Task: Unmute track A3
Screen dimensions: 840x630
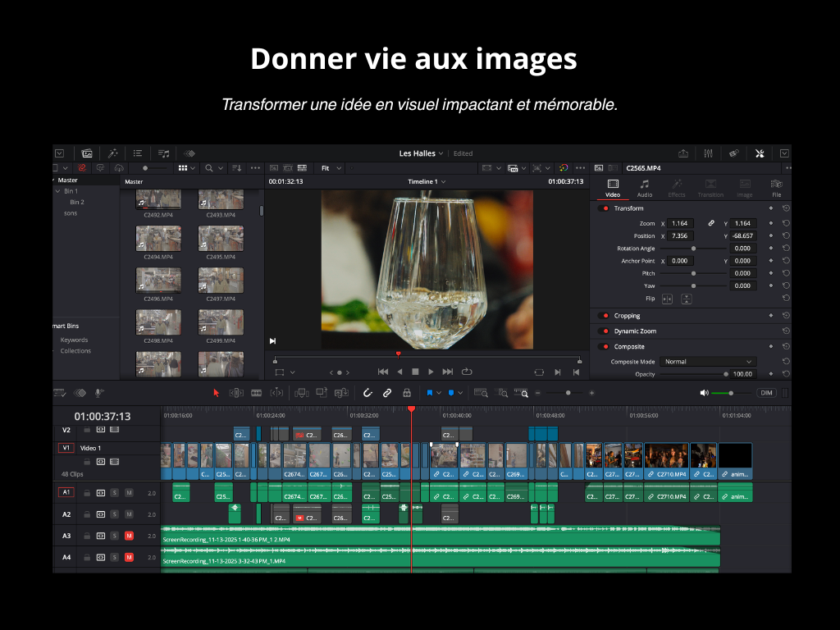Action: (x=129, y=536)
